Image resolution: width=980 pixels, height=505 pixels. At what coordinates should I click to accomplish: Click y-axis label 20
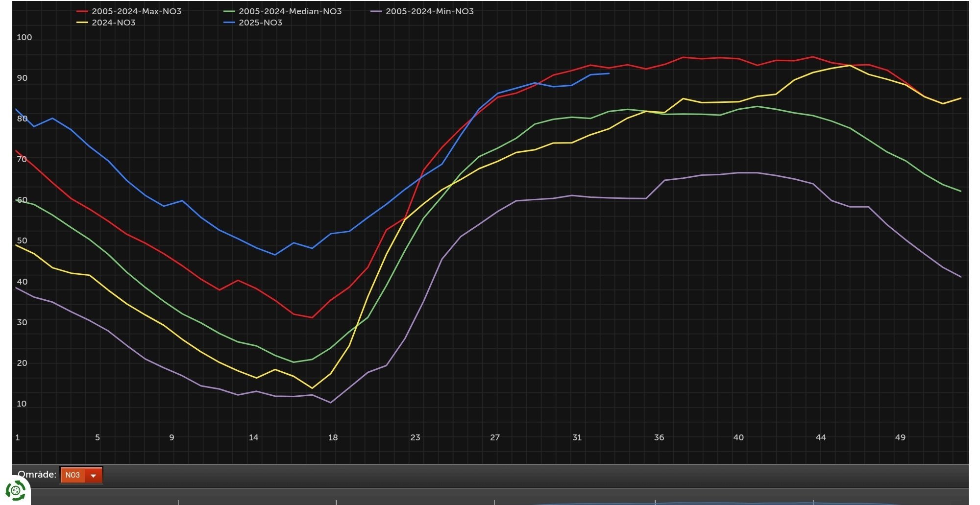[22, 363]
